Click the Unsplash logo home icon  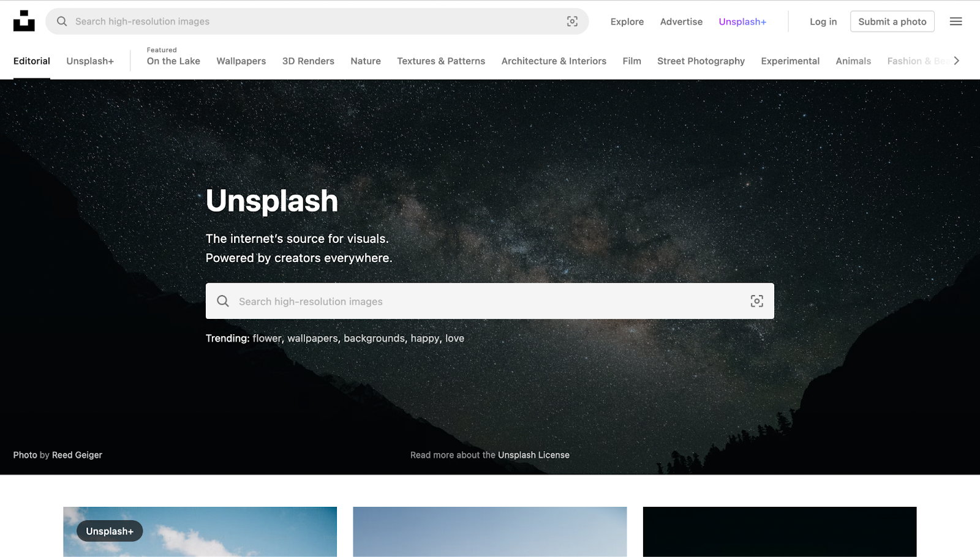[24, 21]
